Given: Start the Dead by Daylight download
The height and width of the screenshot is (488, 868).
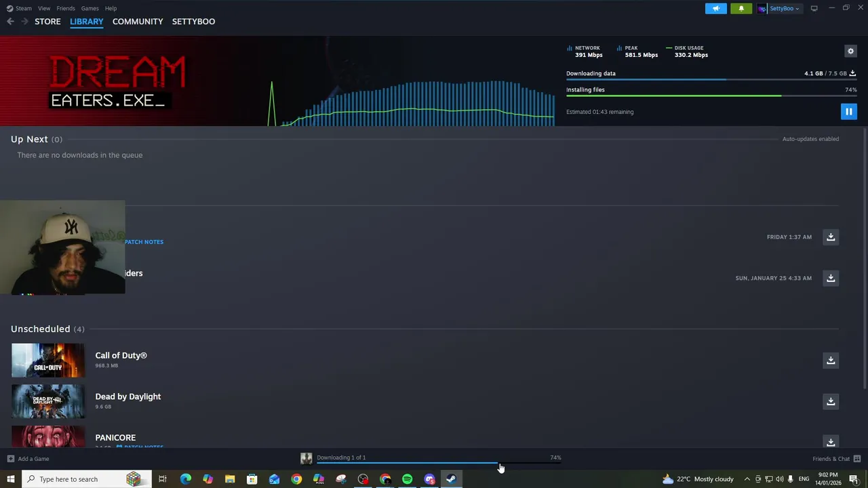Looking at the screenshot, I should tap(831, 401).
